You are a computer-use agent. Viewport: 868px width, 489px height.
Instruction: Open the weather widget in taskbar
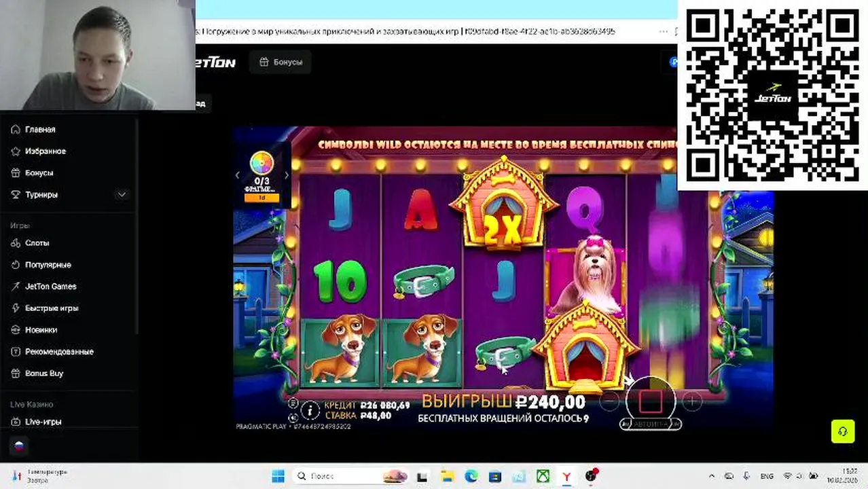coord(41,475)
